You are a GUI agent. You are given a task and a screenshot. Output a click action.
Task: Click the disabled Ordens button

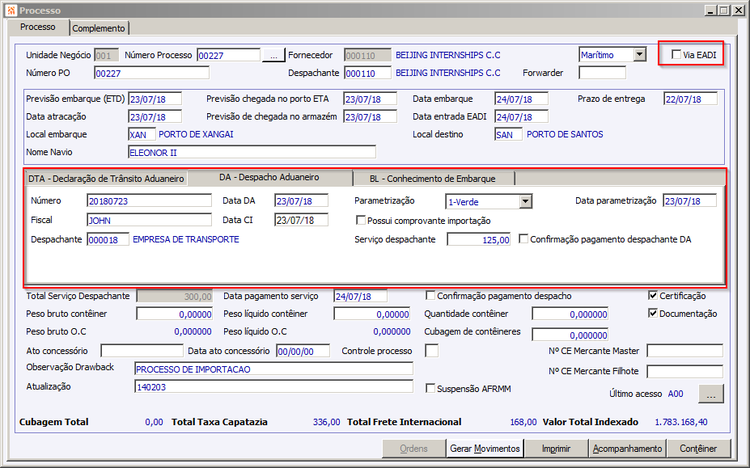(414, 448)
